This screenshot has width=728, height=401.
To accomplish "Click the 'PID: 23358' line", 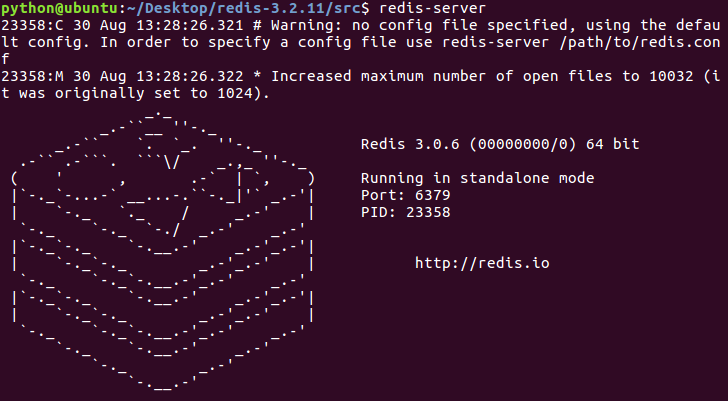I will (x=405, y=213).
